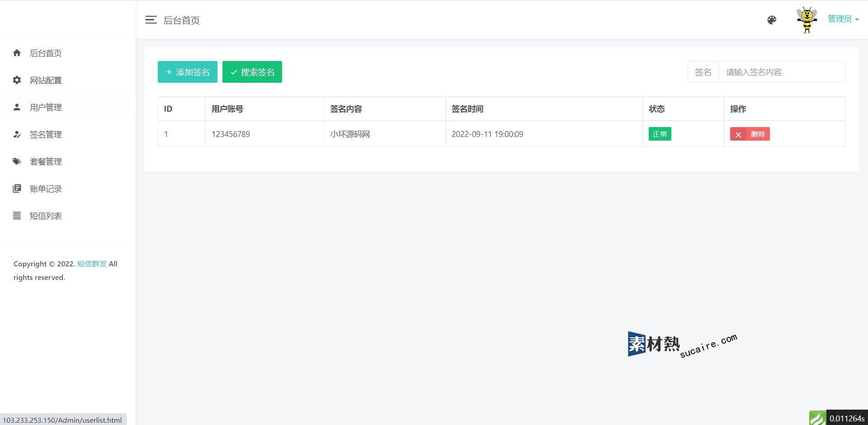Viewport: 868px width, 425px height.
Task: Click the green leaf debug icon
Action: [817, 418]
